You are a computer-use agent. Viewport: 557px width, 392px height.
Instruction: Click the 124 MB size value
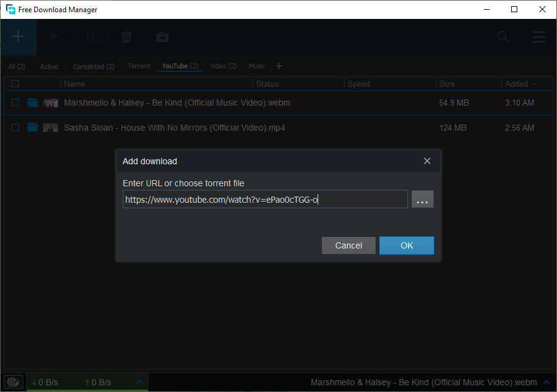click(453, 128)
